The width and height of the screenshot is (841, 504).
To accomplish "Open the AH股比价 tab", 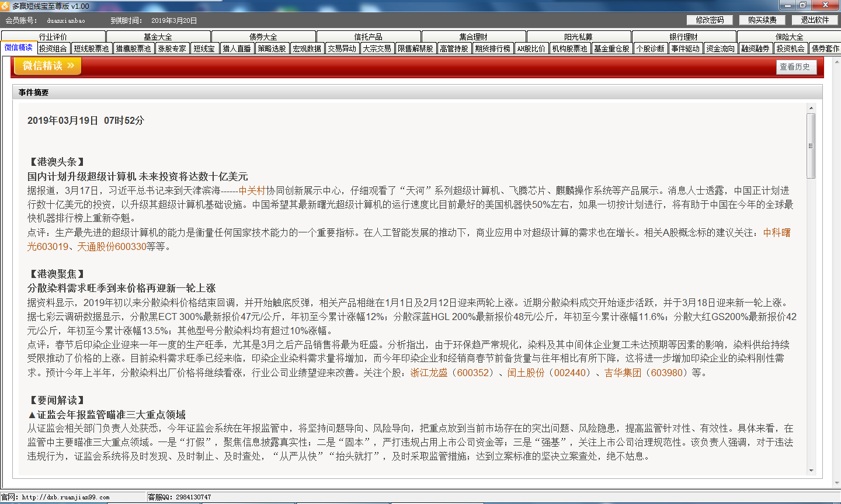I will click(531, 48).
